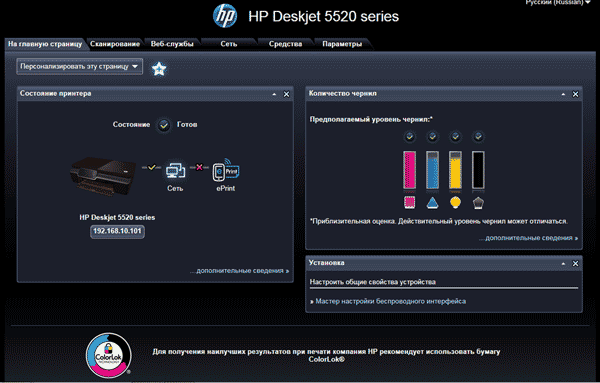The image size is (600, 383).
Task: Click the 192.168.10.101 IP address button
Action: pos(117,231)
